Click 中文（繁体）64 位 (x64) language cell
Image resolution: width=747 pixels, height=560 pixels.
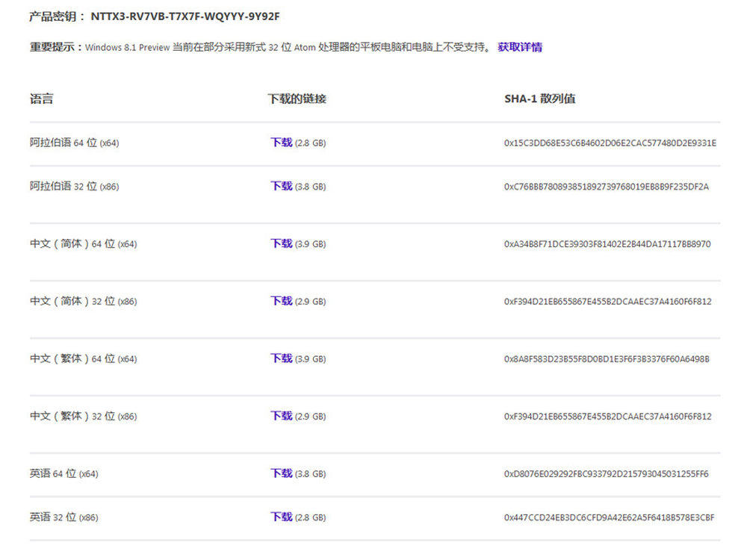[x=84, y=358]
